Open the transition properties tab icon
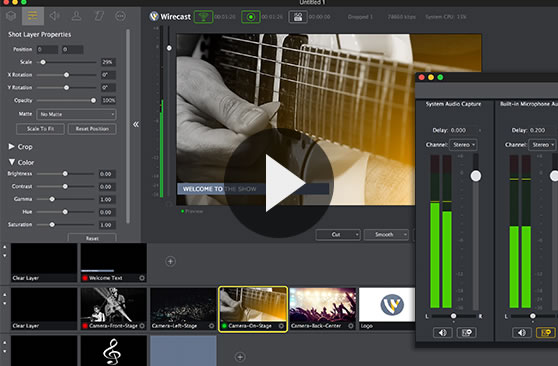Screen dimensions: 558x366 [x=99, y=16]
